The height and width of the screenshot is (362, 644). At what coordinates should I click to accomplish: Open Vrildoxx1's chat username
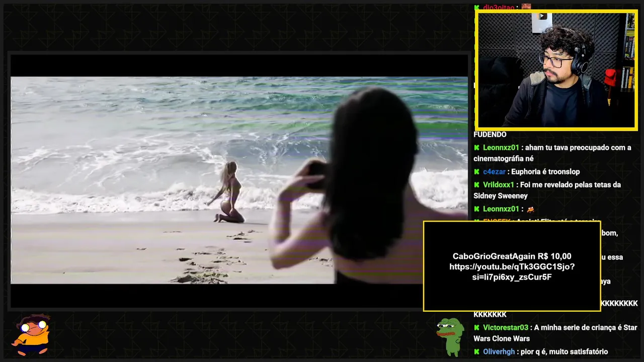click(x=499, y=185)
